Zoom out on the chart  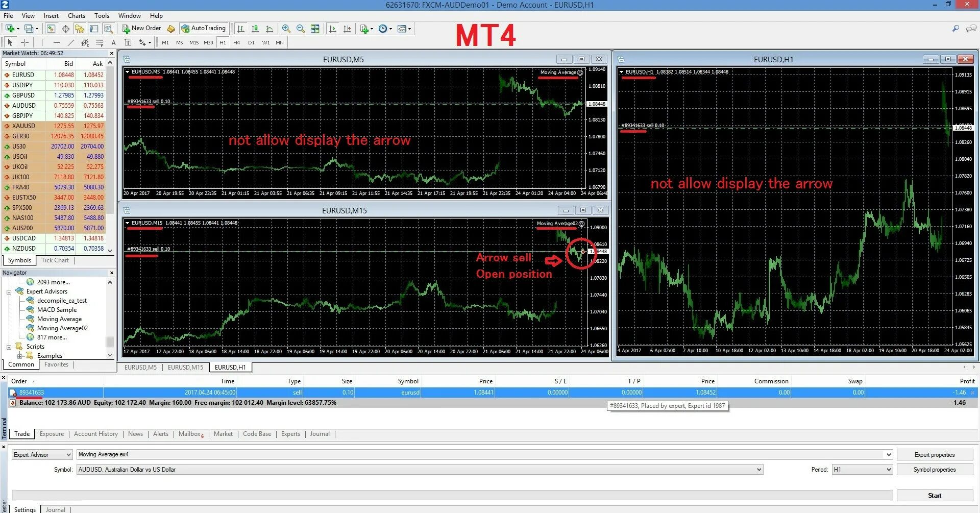(301, 29)
